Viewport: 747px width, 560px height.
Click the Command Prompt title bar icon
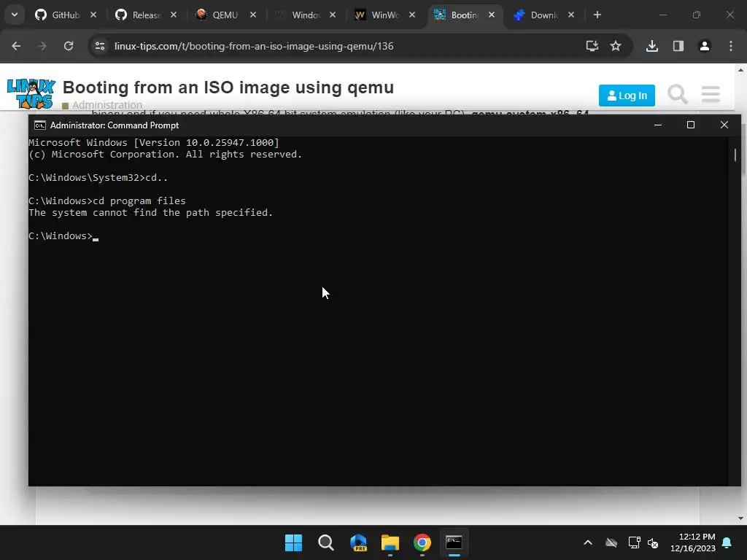coord(40,125)
